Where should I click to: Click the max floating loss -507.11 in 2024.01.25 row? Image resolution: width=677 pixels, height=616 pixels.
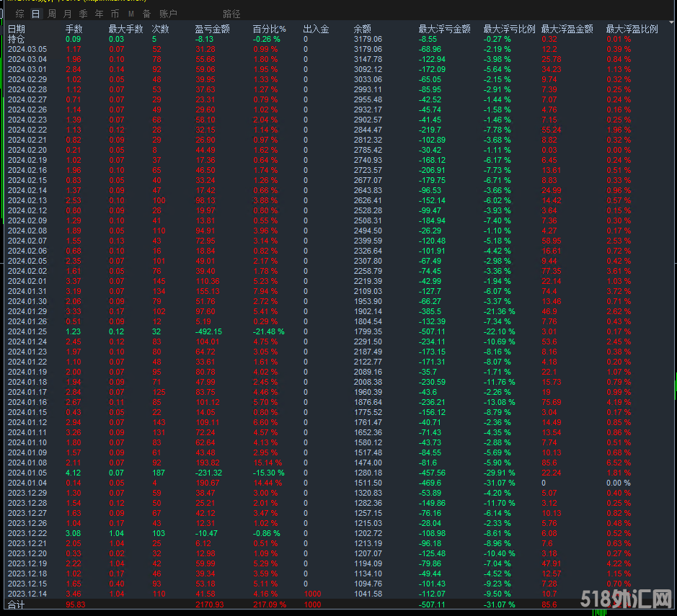pos(432,331)
